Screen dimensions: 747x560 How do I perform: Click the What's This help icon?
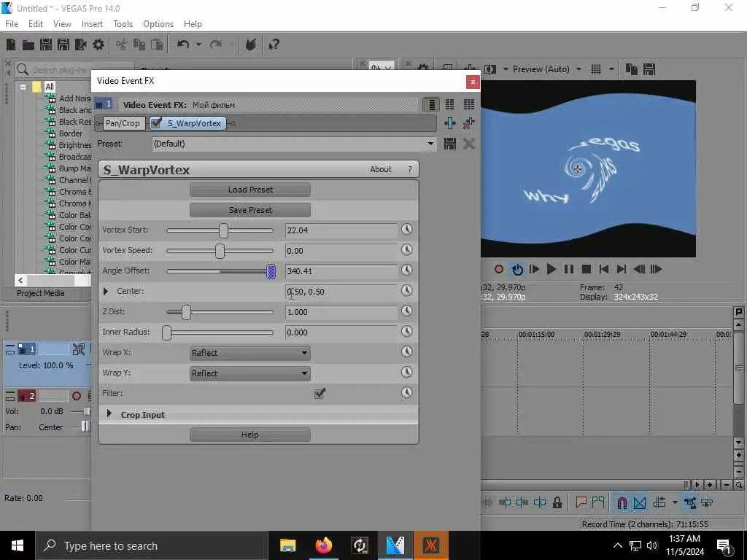point(274,44)
